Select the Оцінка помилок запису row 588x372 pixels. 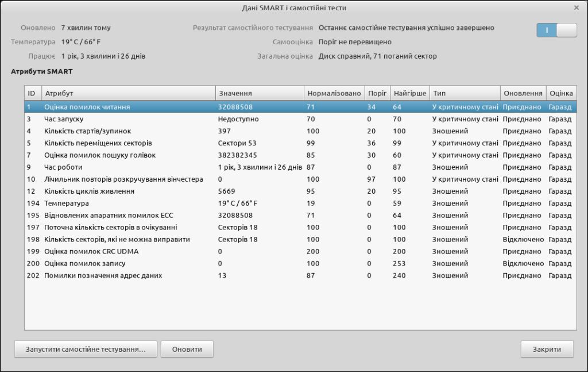click(300, 263)
